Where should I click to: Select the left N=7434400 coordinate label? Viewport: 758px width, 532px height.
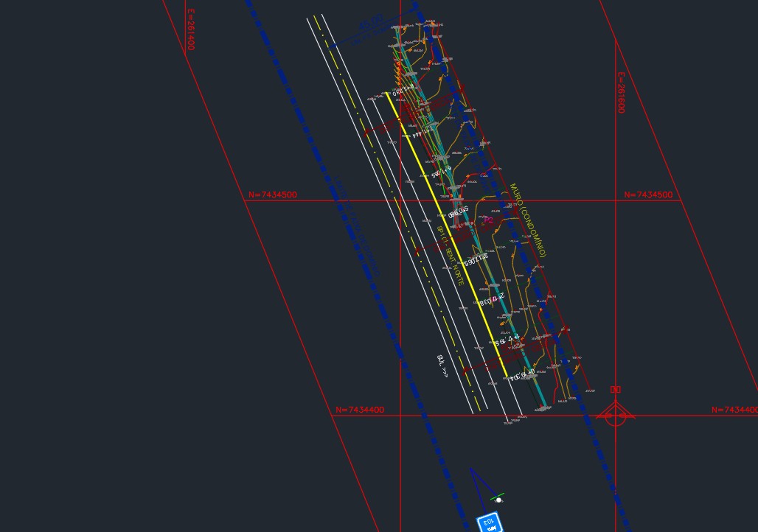[x=359, y=410]
